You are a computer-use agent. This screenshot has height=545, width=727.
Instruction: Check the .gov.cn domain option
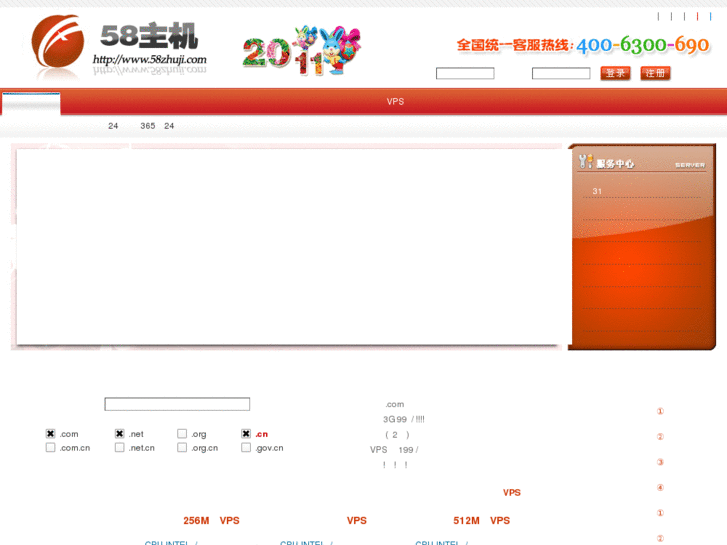coord(246,448)
